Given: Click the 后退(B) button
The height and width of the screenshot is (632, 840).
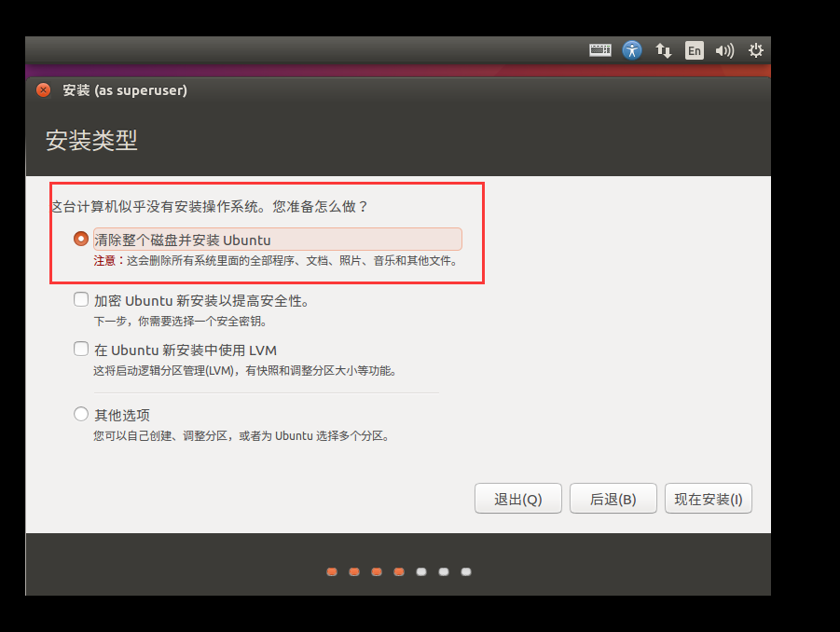Looking at the screenshot, I should tap(613, 499).
